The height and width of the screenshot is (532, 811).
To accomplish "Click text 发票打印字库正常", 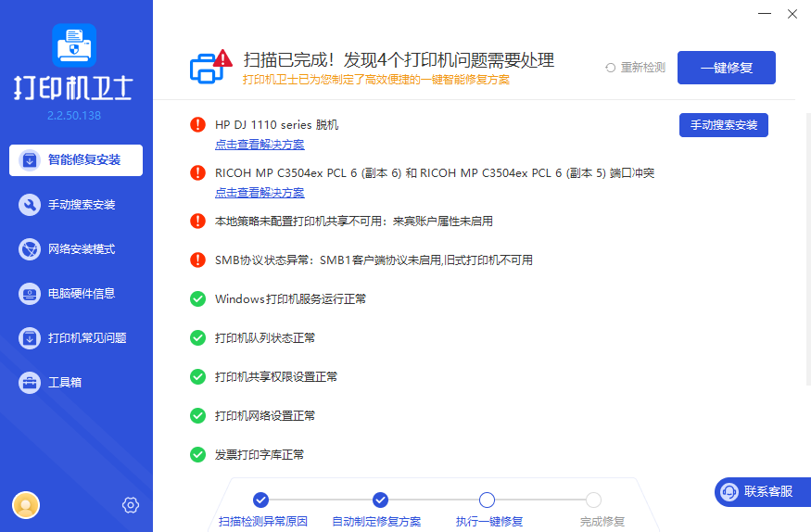I will tap(260, 454).
